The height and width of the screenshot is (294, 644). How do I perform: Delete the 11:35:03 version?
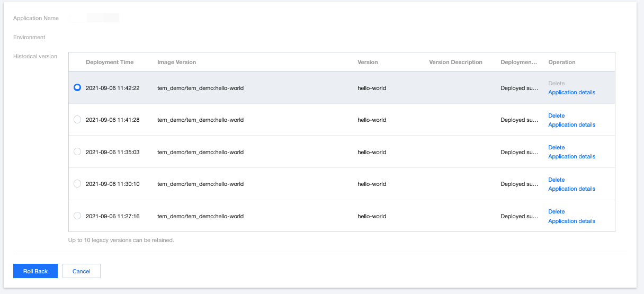(556, 147)
